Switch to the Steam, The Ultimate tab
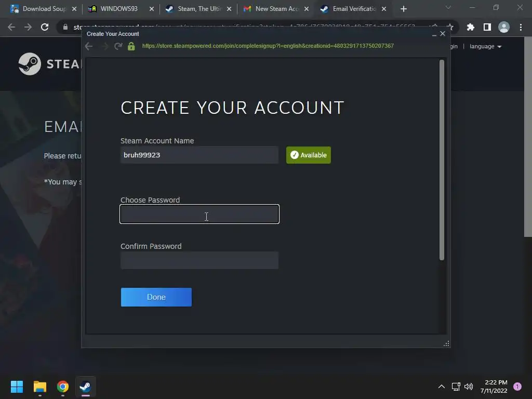This screenshot has width=532, height=399. coord(198,9)
